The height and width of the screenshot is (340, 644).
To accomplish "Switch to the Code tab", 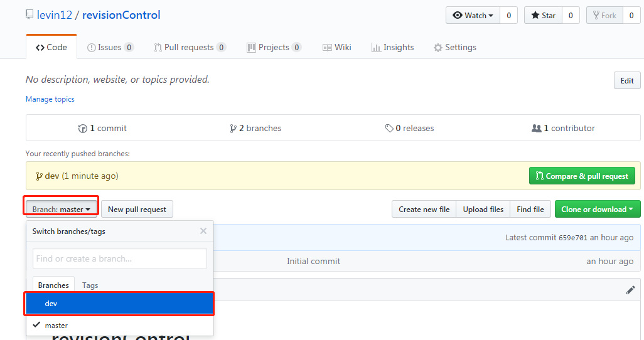I will click(51, 47).
